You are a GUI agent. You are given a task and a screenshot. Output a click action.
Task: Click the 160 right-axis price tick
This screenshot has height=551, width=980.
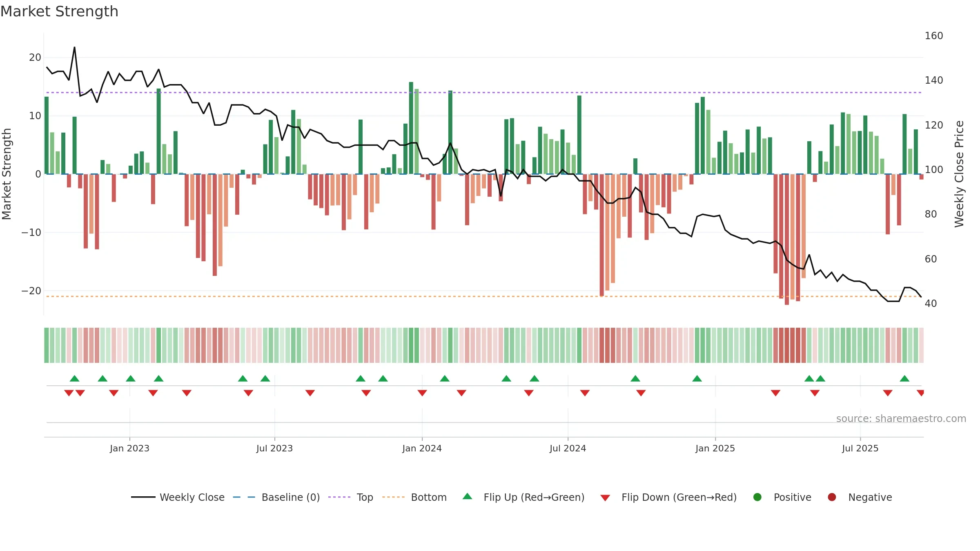coord(934,36)
